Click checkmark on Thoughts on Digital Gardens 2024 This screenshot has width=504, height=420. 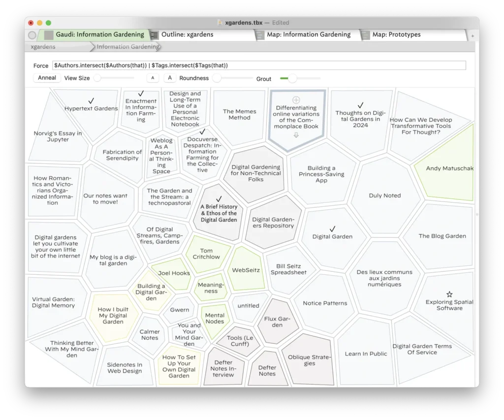[x=361, y=105]
